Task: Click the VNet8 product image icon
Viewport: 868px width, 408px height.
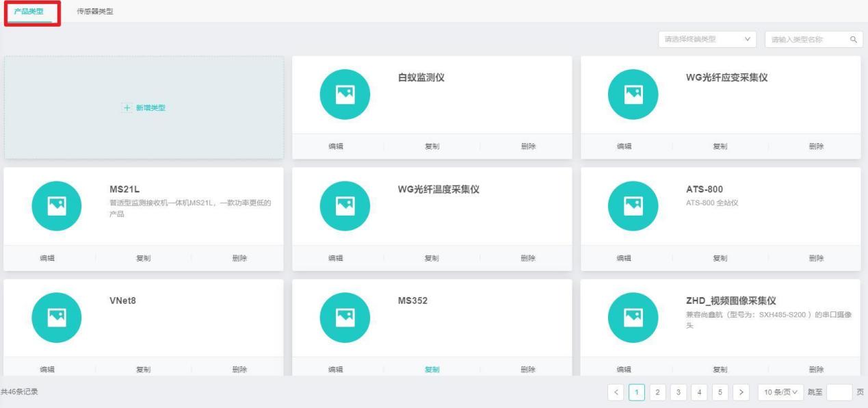Action: pyautogui.click(x=57, y=318)
